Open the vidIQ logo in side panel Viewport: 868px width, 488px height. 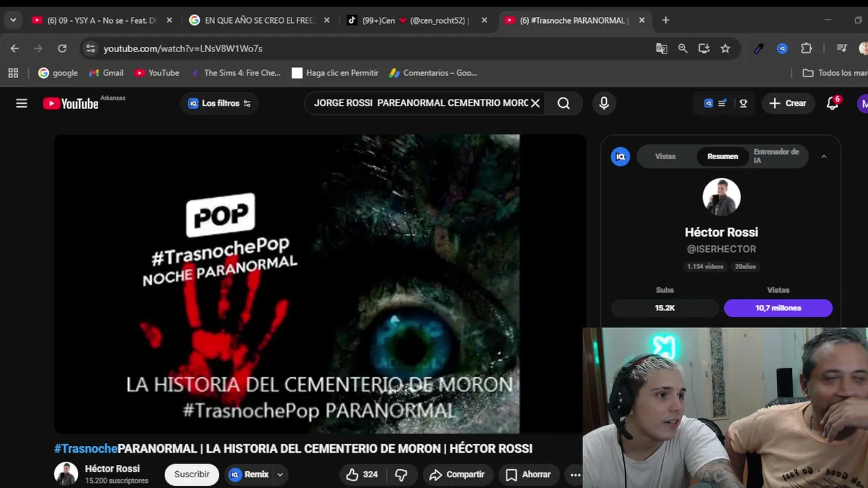coord(620,157)
